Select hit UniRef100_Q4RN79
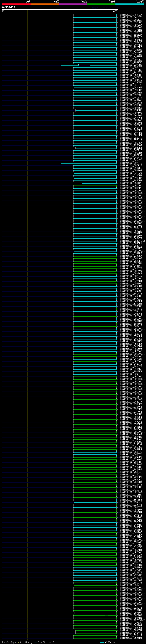This screenshot has width=146, height=644. (131, 605)
